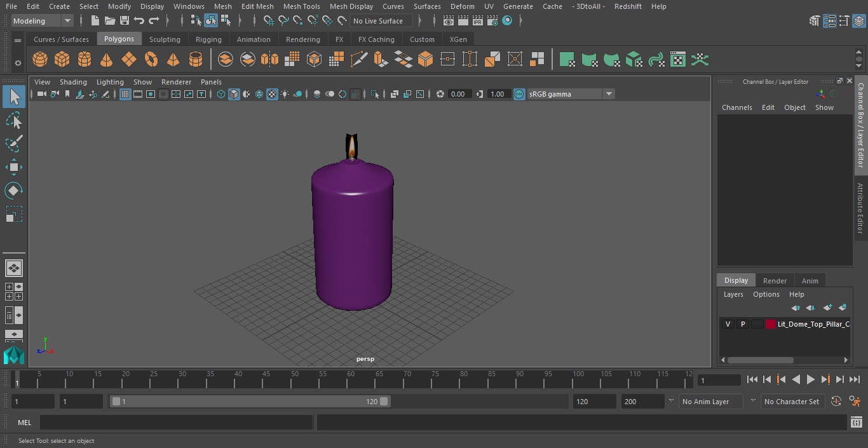
Task: Select the Paint selection tool
Action: point(13,144)
